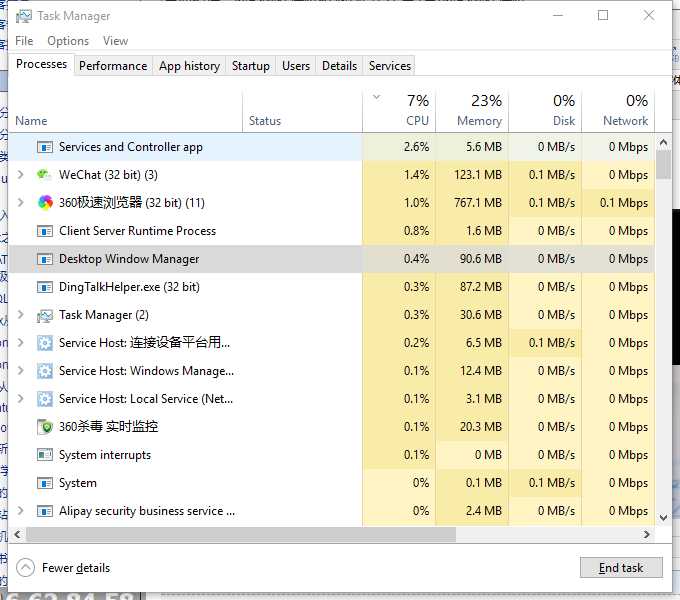Expand Alipay security business service group
The height and width of the screenshot is (600, 680).
click(20, 511)
